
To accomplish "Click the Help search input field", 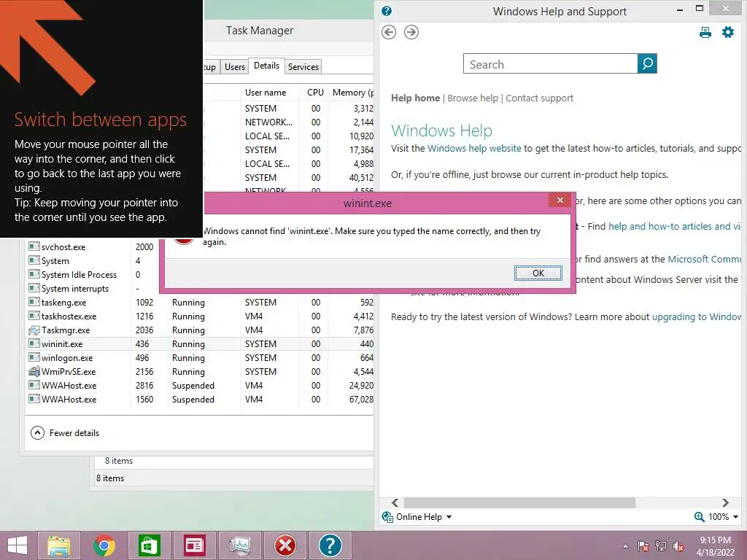I will (x=550, y=64).
